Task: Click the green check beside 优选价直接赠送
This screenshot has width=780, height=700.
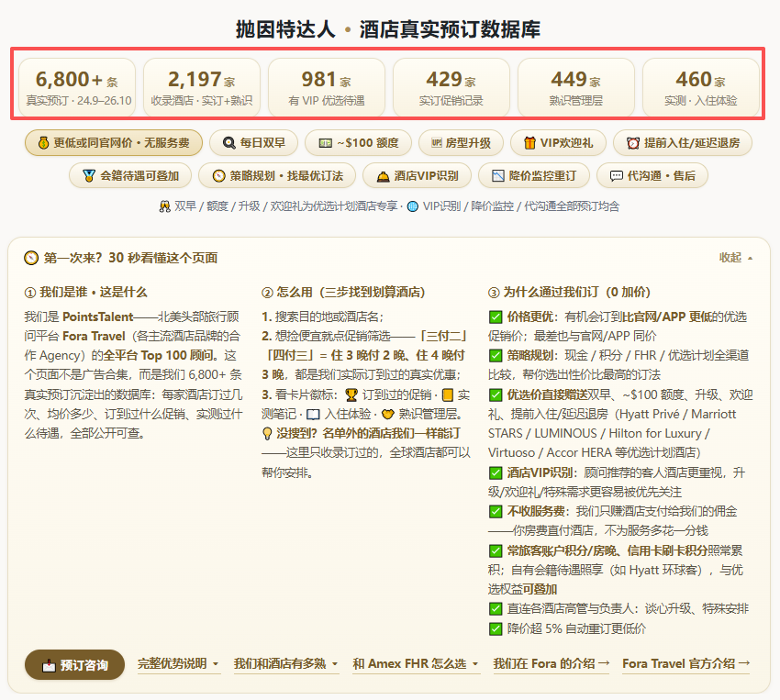Action: click(496, 395)
